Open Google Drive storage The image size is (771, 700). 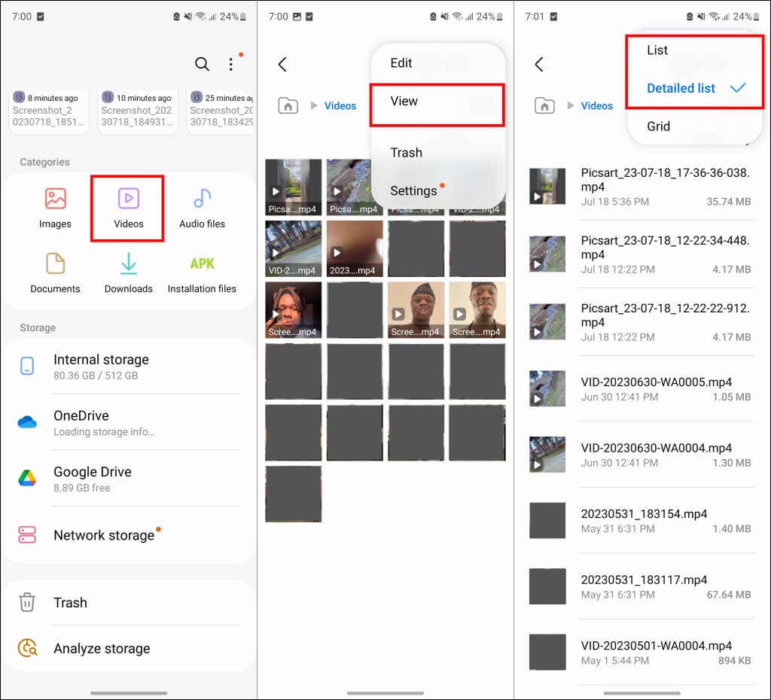[x=93, y=479]
